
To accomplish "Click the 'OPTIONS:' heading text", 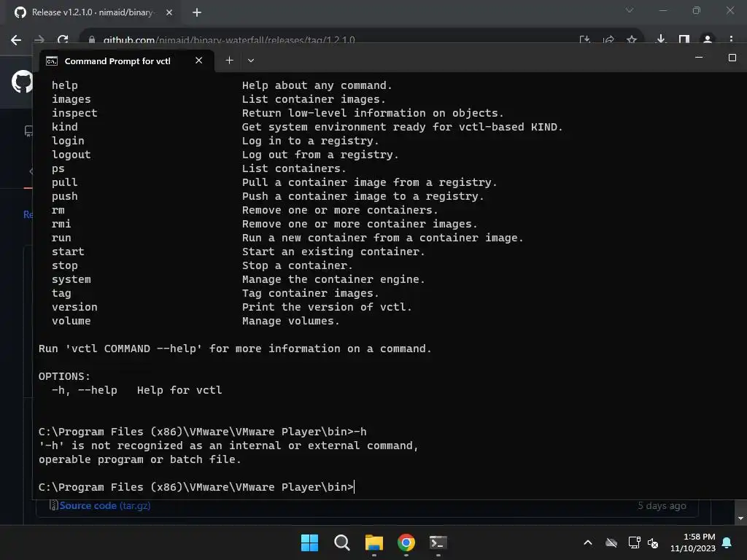I will [x=64, y=376].
